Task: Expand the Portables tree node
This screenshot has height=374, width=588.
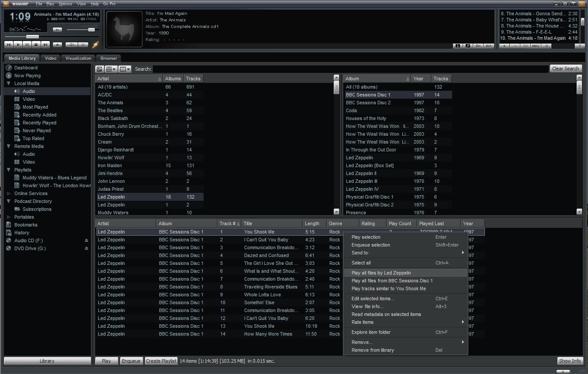Action: coord(9,217)
